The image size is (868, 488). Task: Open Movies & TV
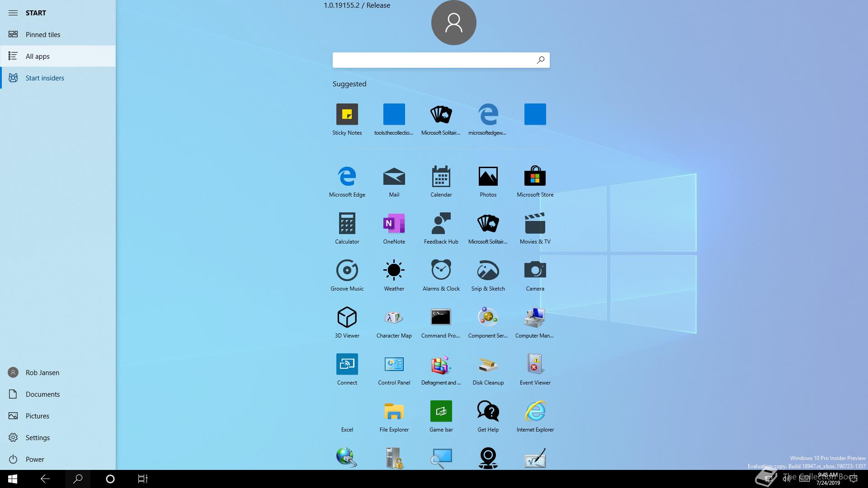click(535, 228)
